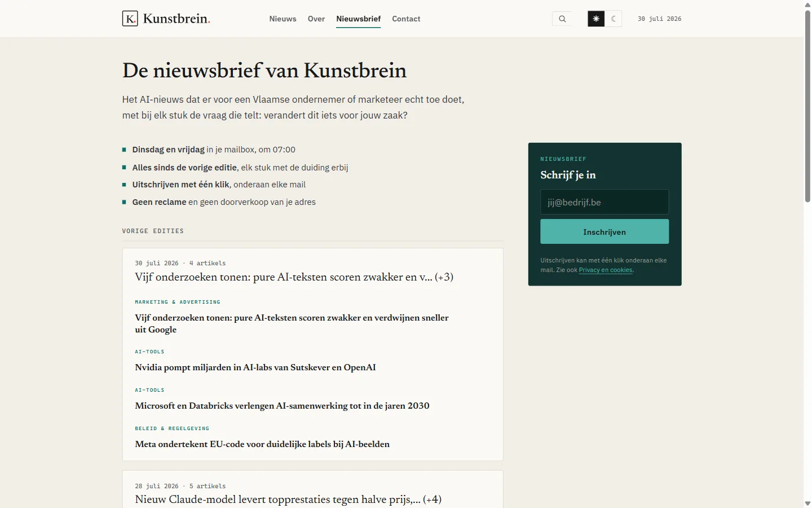Click the vertical scrollbar thumb
Screen dimensions: 812x508
[807, 106]
